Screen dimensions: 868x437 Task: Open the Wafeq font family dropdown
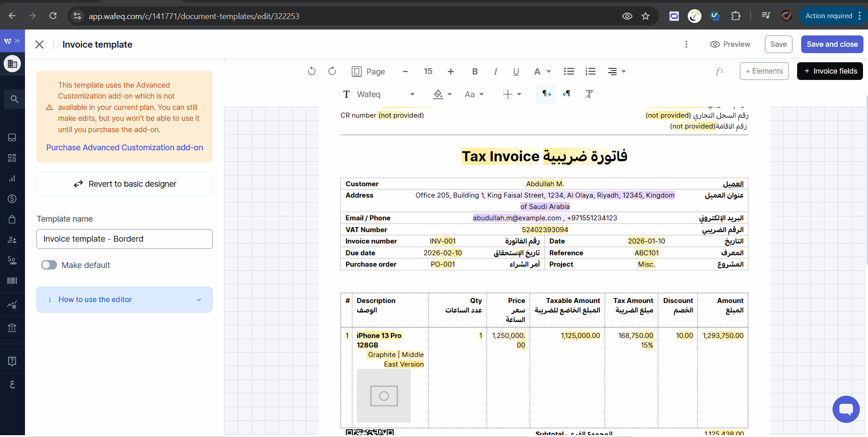click(379, 94)
